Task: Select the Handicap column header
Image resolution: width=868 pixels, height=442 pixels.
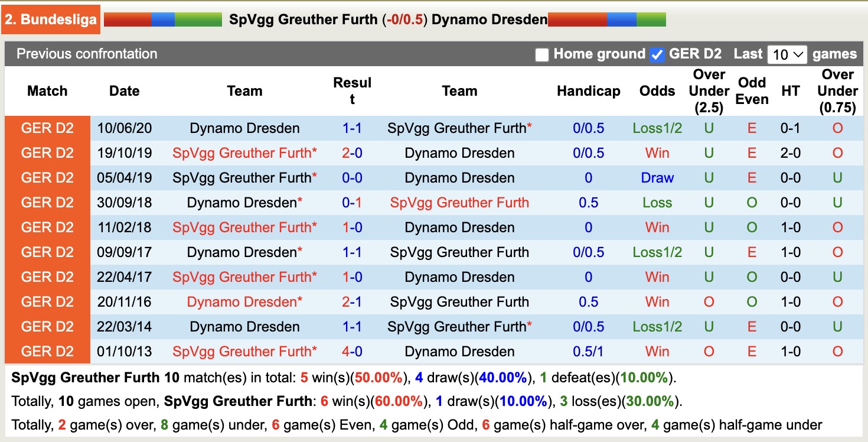Action: click(x=588, y=91)
